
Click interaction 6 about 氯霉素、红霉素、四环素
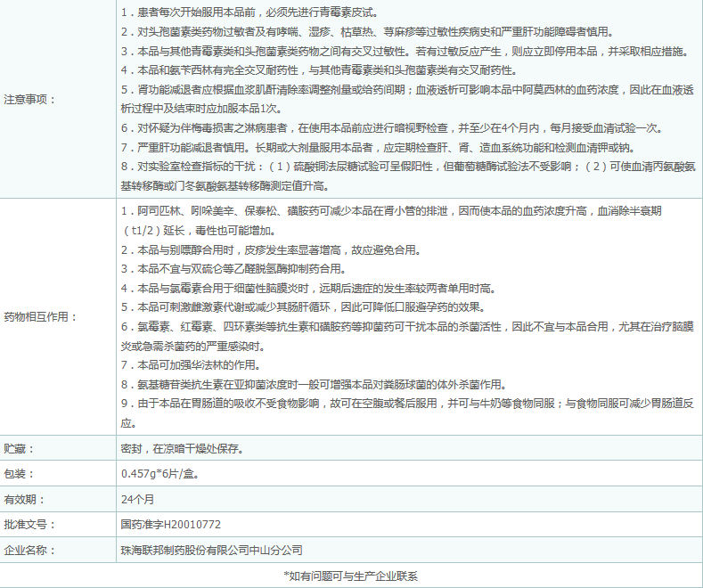[x=407, y=337]
